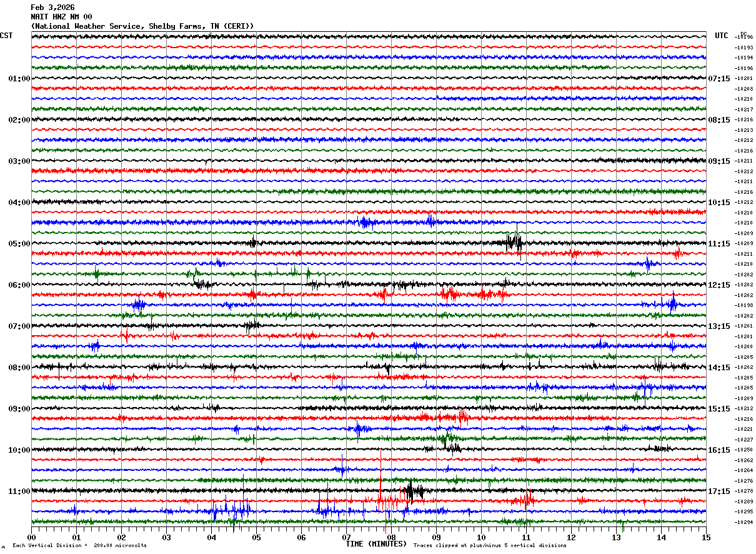
Task: Select the 04:00 CST row label
Action: [x=19, y=203]
